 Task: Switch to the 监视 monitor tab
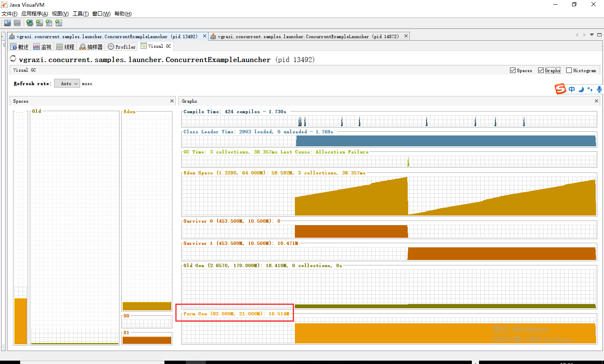point(42,47)
